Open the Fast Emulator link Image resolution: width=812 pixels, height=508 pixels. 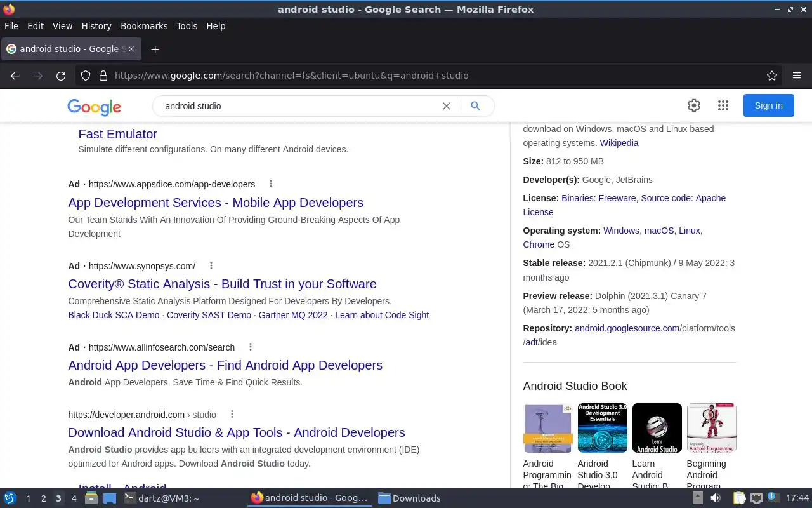117,134
